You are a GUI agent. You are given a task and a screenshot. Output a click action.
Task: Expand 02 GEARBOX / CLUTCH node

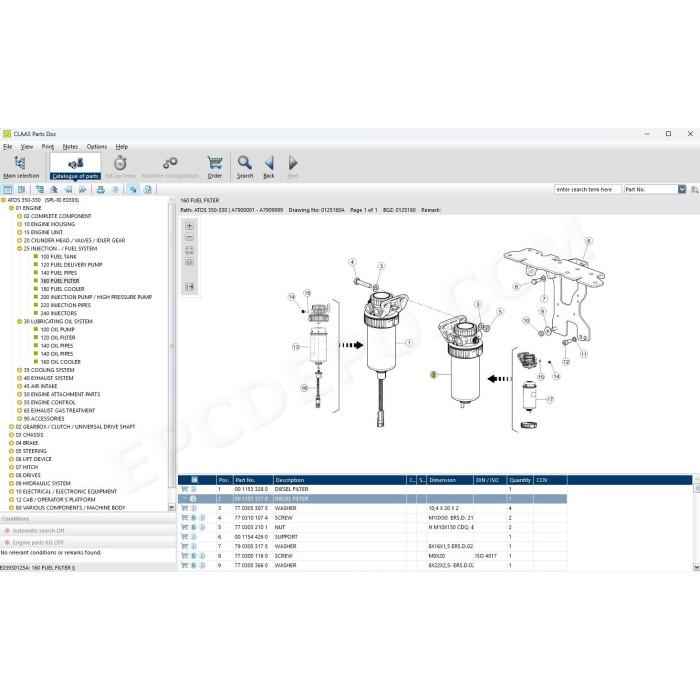click(x=12, y=427)
